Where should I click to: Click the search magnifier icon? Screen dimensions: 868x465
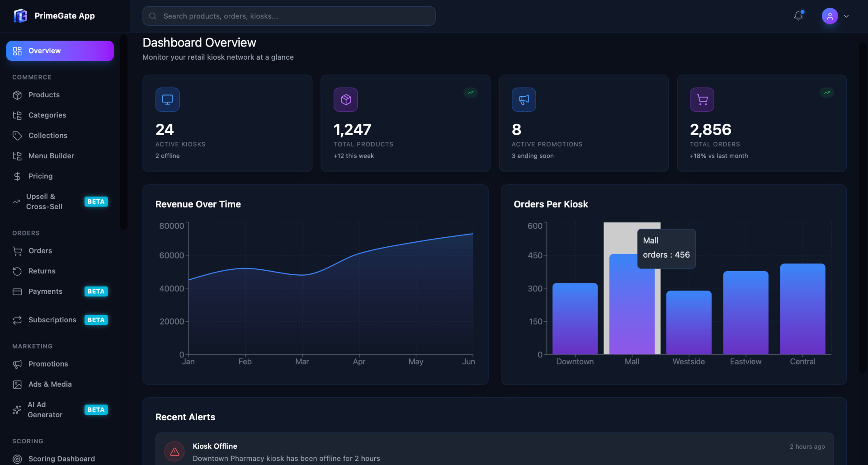153,16
